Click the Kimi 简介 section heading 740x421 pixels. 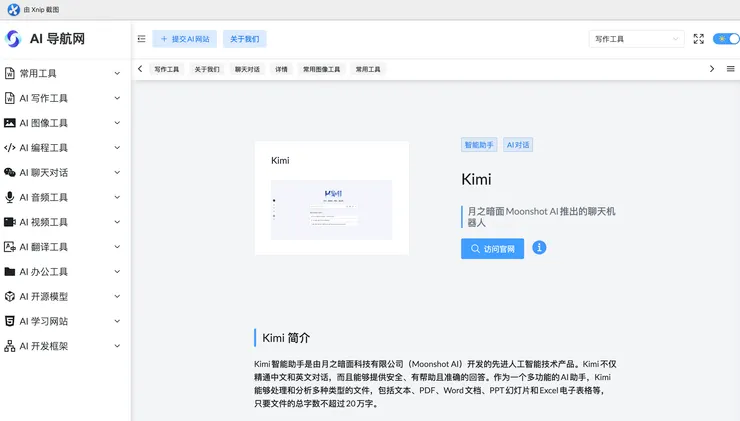pyautogui.click(x=286, y=338)
